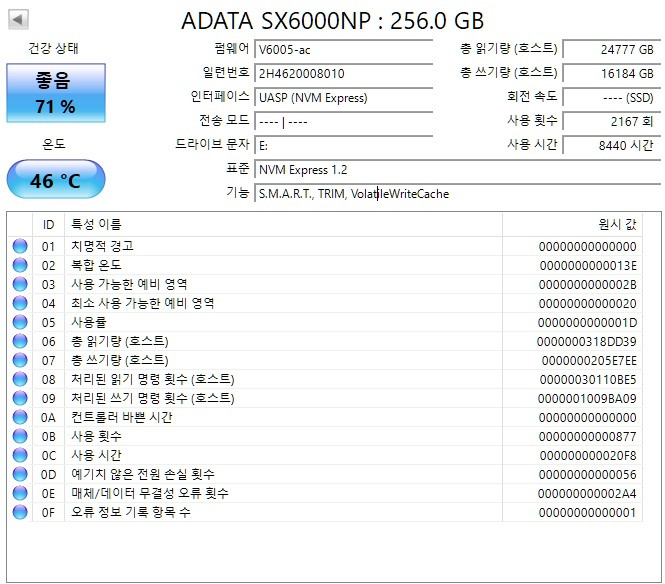
Task: Select the serial number field 2H4620008010
Action: [x=344, y=73]
